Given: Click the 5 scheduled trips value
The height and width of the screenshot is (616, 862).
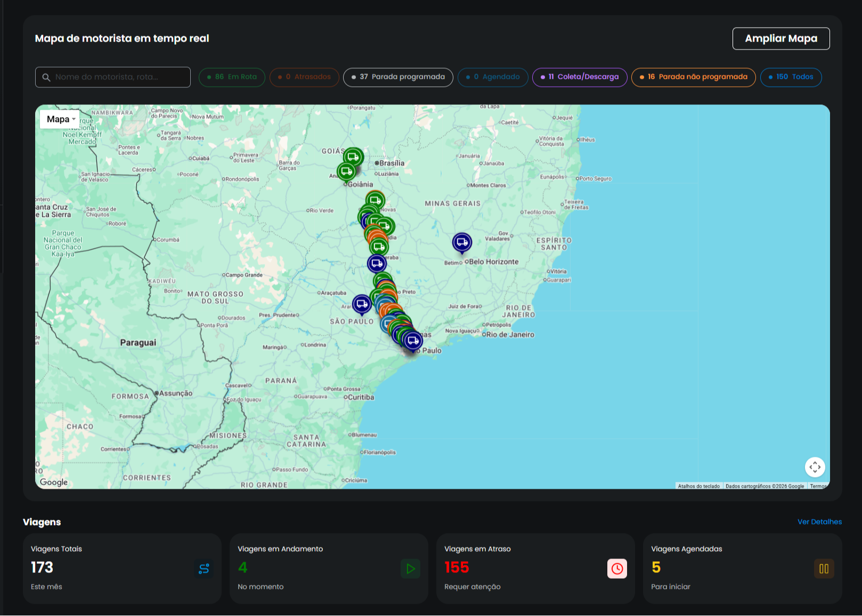Looking at the screenshot, I should point(656,568).
